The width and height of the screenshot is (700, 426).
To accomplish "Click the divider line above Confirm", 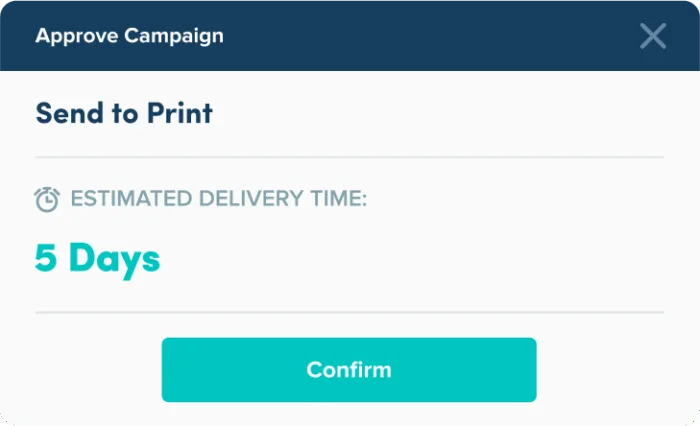I will pos(350,312).
